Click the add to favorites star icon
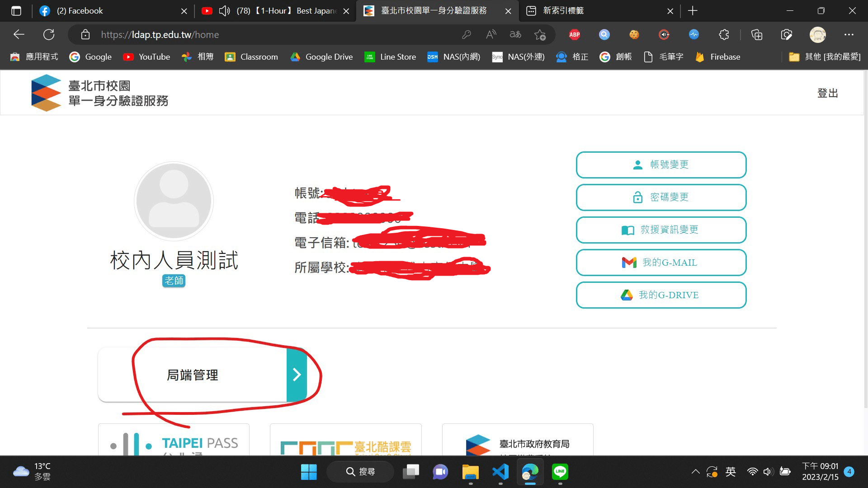Screen dimensions: 868x488 click(540, 35)
